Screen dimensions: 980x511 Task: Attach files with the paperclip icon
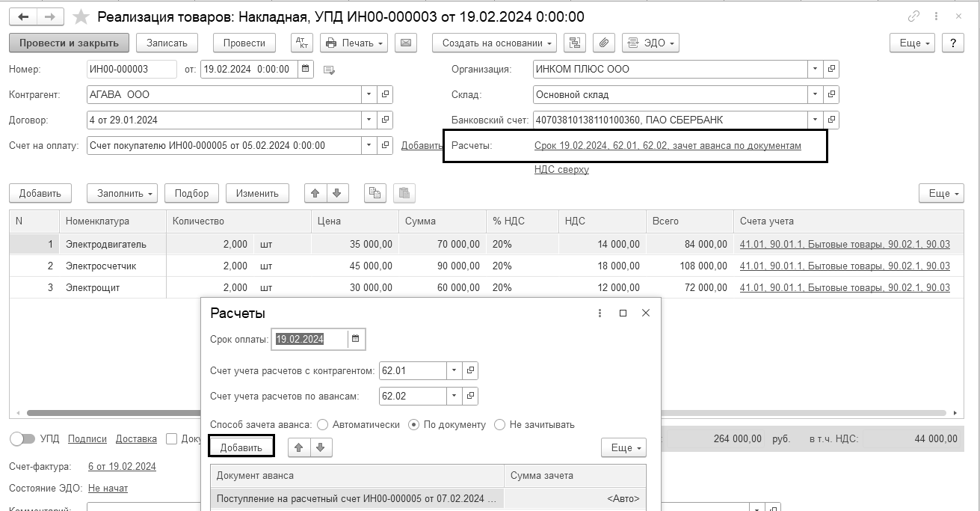603,43
